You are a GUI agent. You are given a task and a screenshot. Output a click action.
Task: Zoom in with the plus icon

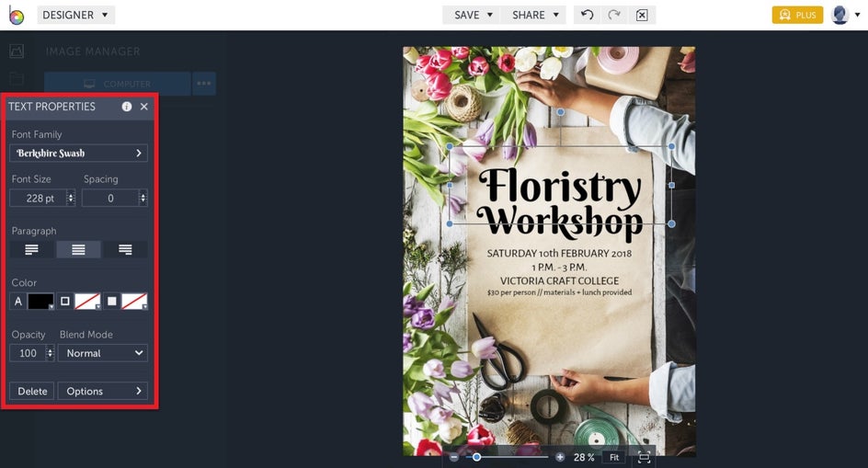pyautogui.click(x=560, y=458)
